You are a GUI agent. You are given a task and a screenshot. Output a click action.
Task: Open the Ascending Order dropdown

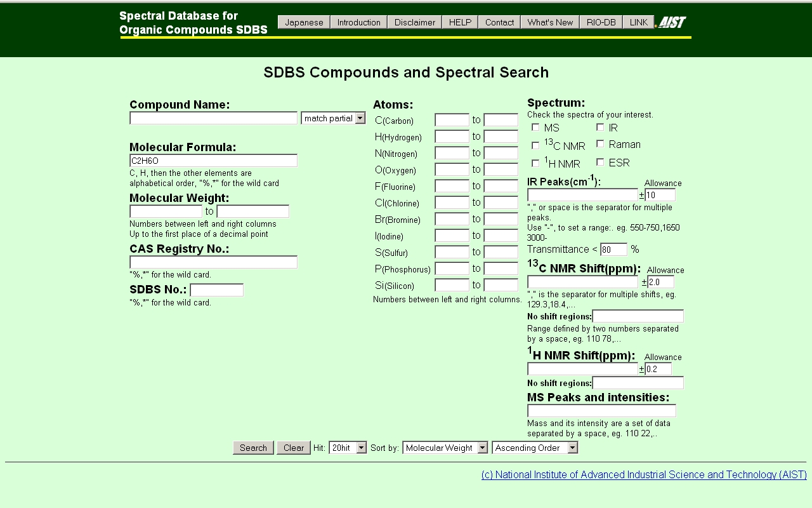point(535,448)
